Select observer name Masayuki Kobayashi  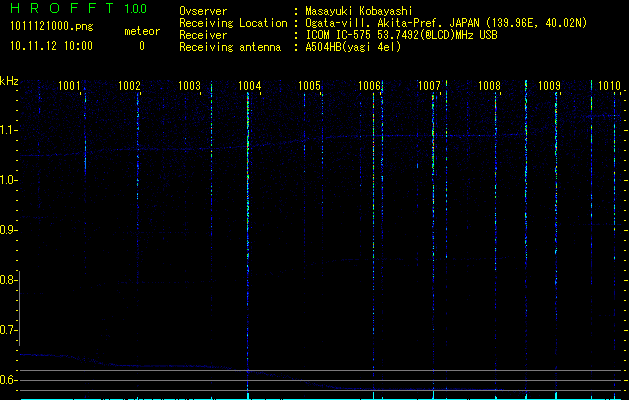(359, 11)
